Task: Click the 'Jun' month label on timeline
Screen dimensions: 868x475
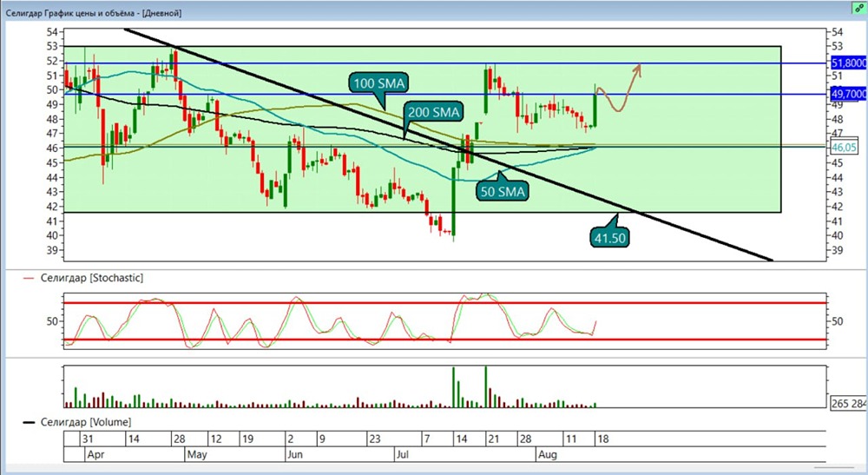Action: pyautogui.click(x=295, y=454)
